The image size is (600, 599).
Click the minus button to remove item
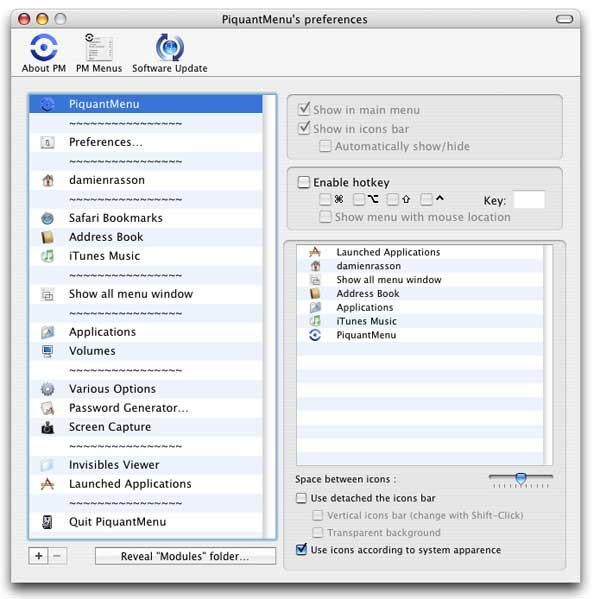[57, 556]
